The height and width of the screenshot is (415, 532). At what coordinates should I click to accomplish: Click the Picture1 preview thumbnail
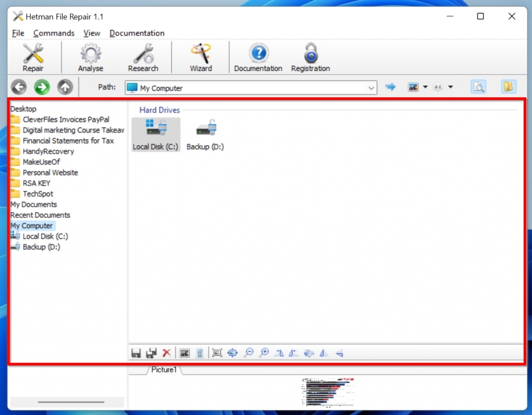(328, 392)
